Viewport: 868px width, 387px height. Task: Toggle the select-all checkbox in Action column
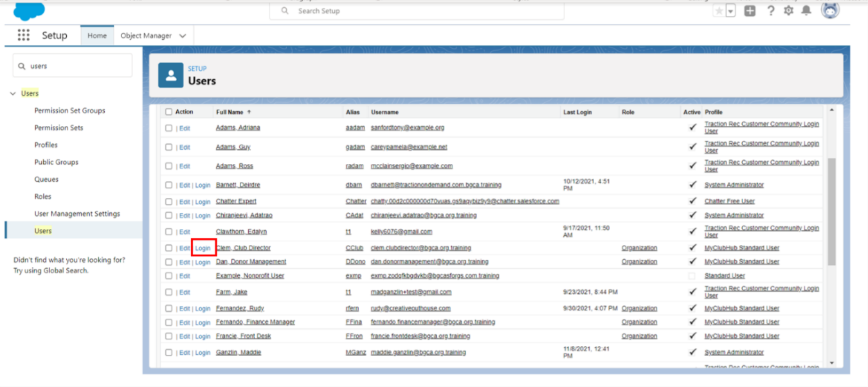170,111
